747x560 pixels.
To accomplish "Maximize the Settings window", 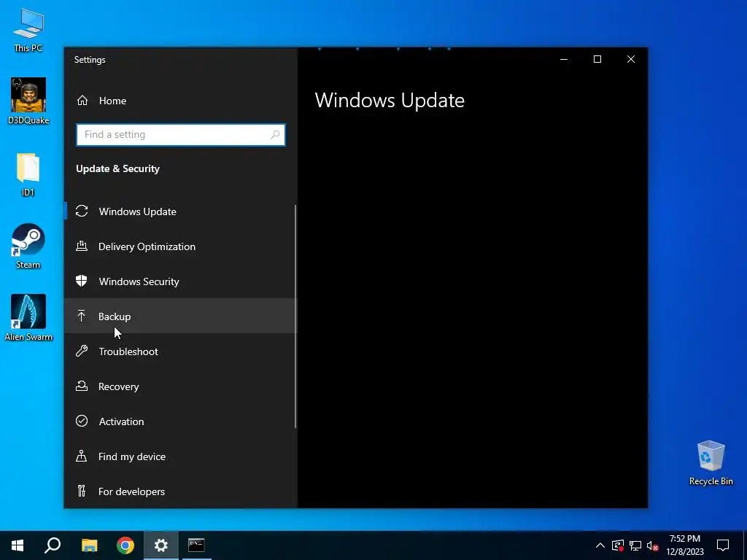I will pos(597,59).
